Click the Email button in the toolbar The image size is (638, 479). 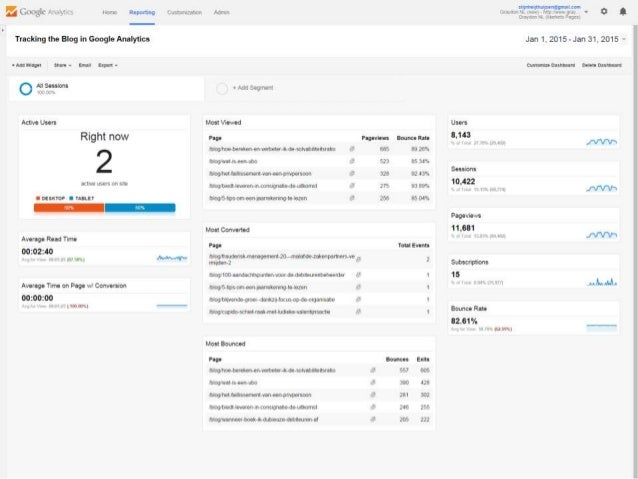click(85, 64)
